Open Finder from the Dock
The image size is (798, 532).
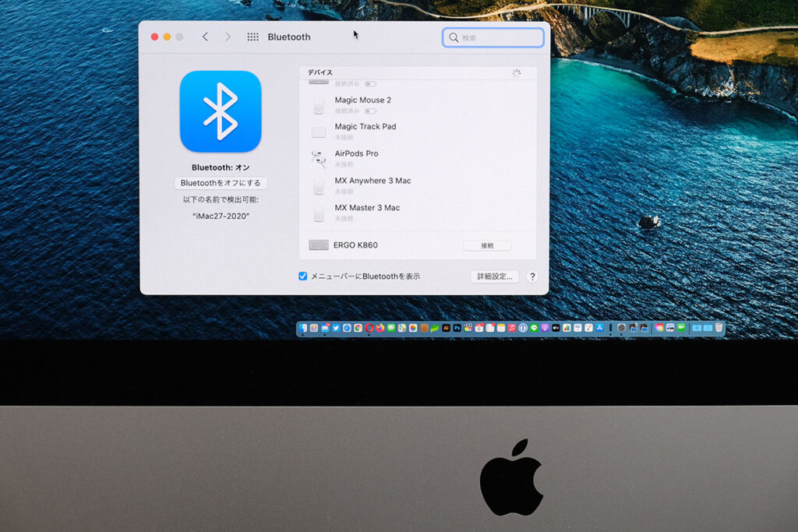pos(303,328)
